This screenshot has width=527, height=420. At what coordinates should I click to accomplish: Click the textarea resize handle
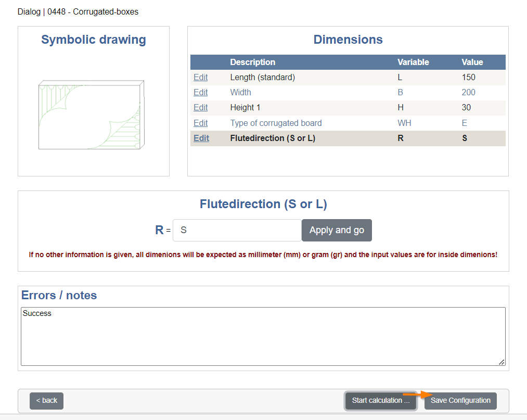tap(502, 362)
